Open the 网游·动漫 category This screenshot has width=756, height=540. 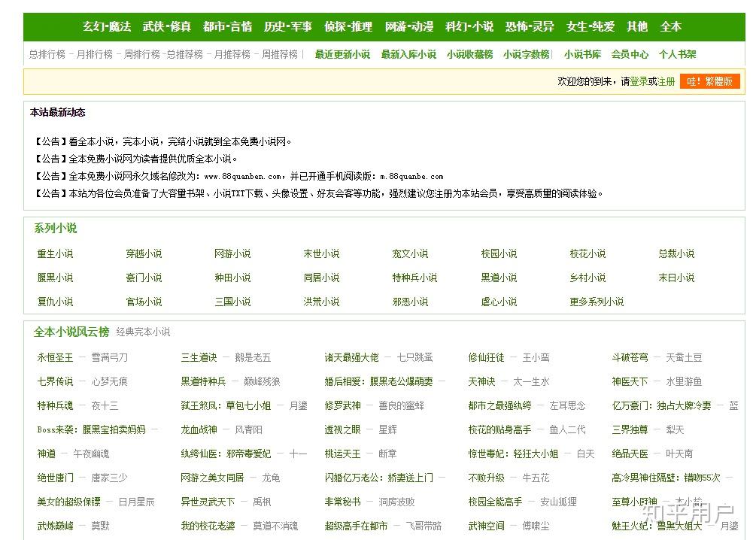point(409,26)
